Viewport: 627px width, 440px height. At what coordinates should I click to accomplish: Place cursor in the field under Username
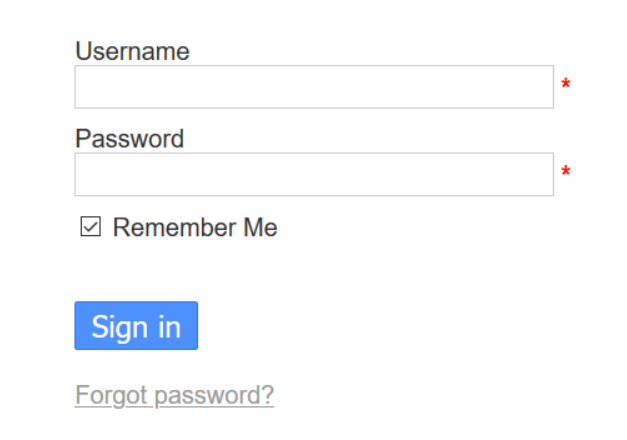pos(314,87)
